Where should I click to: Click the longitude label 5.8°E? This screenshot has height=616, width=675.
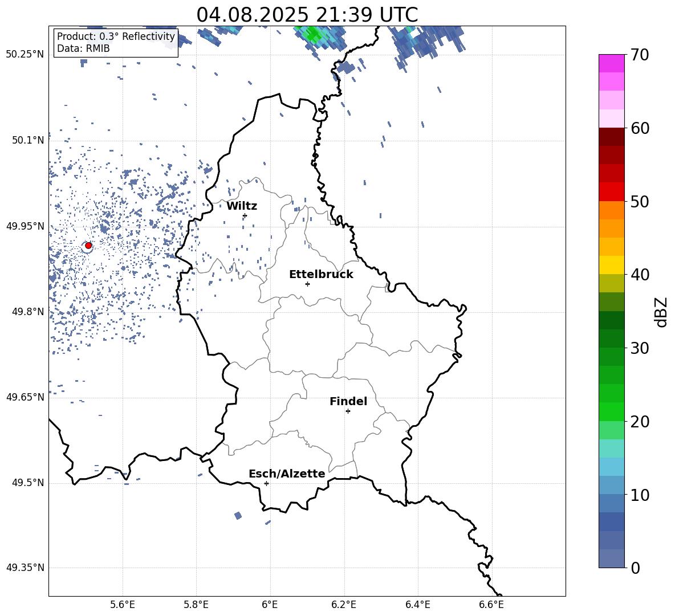(196, 605)
